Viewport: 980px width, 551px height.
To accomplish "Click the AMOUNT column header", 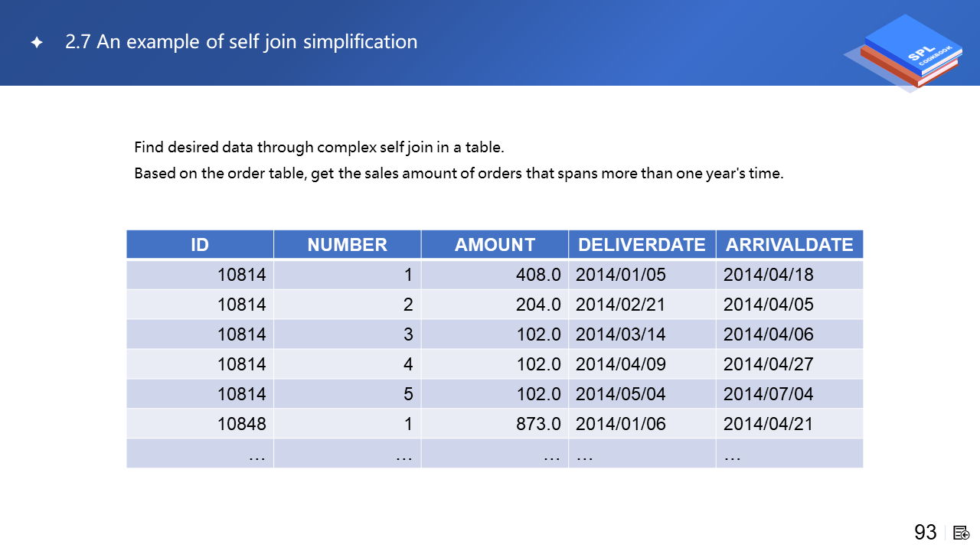I will 495,245.
